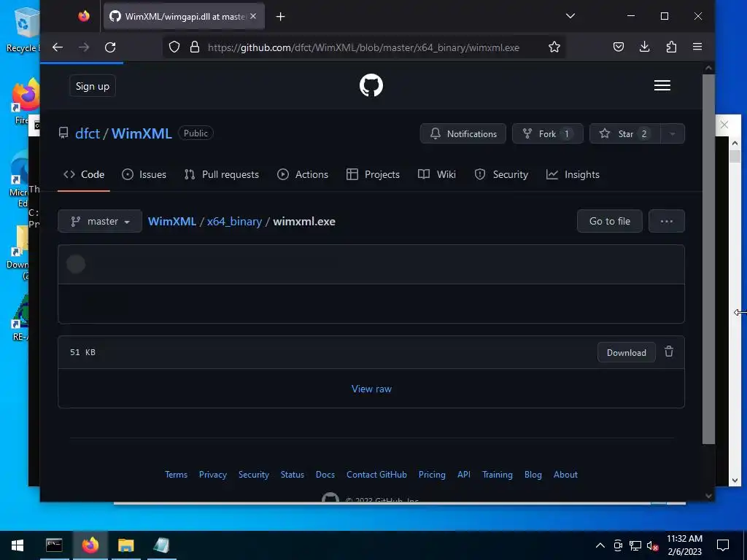Click the page scrollbar down arrow
The height and width of the screenshot is (560, 747).
(708, 496)
